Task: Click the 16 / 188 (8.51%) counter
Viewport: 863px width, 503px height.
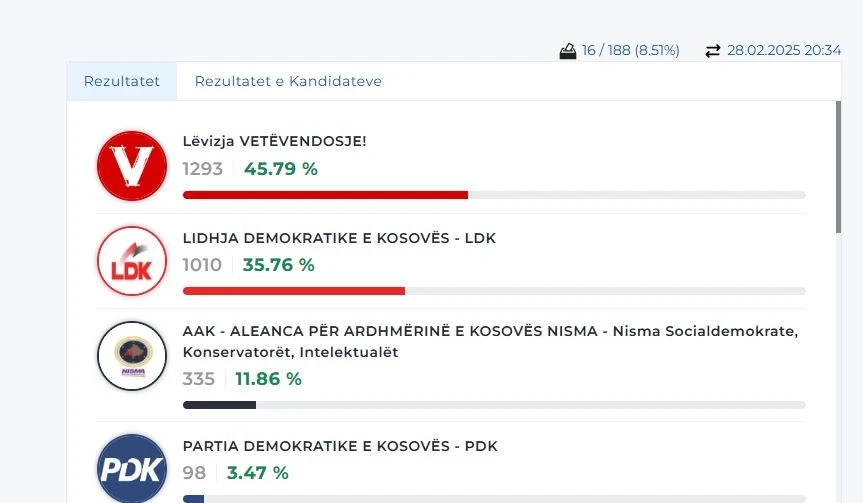Action: tap(630, 51)
